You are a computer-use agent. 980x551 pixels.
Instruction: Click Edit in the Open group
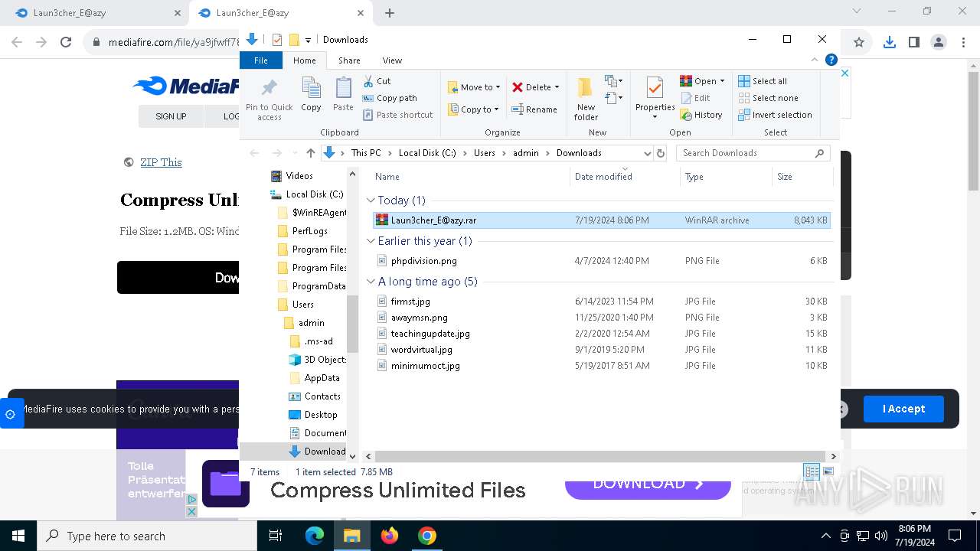[x=695, y=98]
